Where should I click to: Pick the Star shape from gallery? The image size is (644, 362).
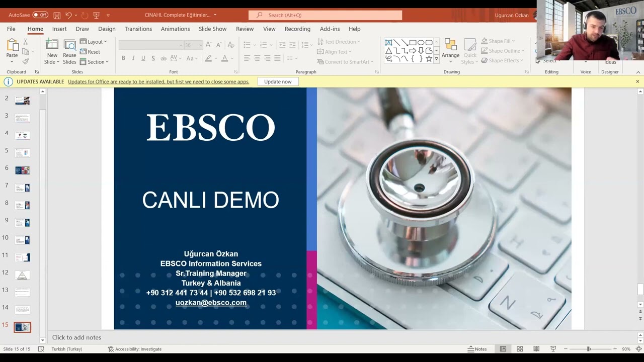coord(429,59)
